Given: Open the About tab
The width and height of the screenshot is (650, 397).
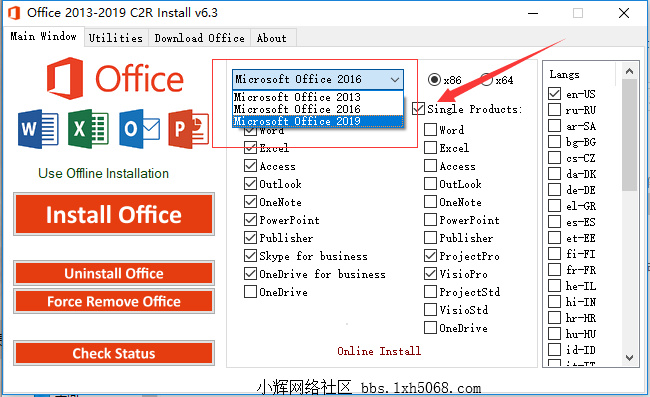Looking at the screenshot, I should 272,38.
